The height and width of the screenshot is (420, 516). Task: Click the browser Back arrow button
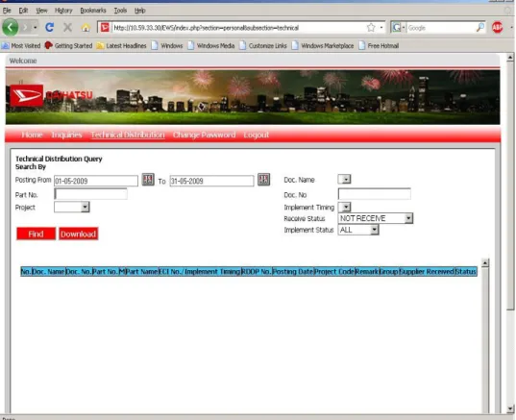pyautogui.click(x=11, y=27)
